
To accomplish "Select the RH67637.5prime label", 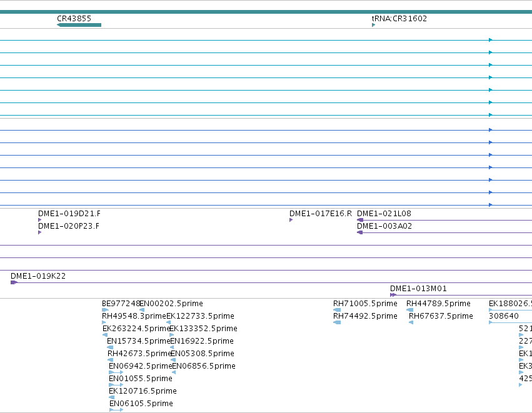I will pyautogui.click(x=441, y=316).
